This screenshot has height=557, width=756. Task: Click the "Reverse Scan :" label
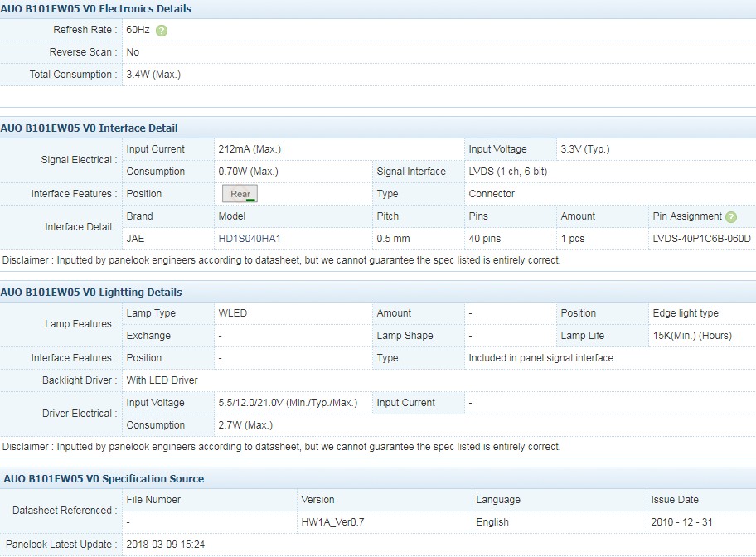click(x=84, y=52)
